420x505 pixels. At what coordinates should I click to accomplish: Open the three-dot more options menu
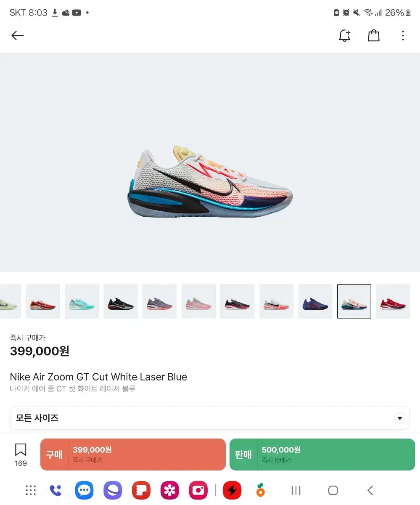403,36
